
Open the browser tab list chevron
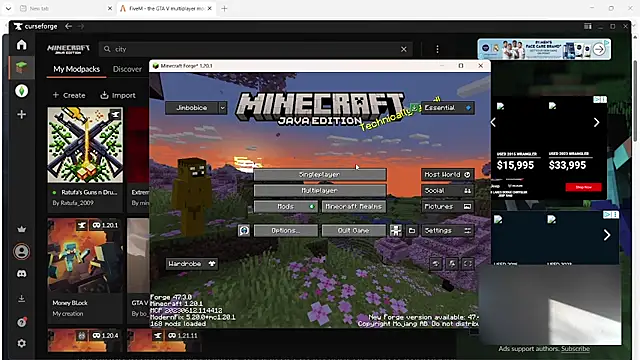coord(8,8)
